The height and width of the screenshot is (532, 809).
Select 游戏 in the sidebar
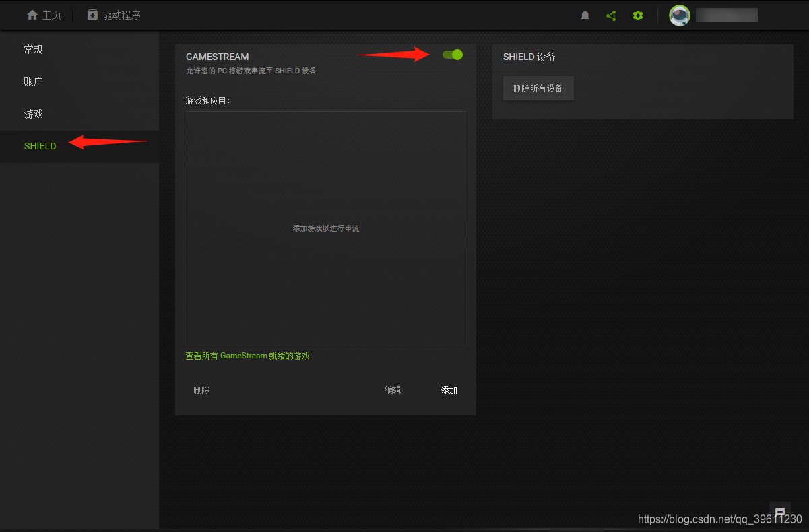(79, 114)
